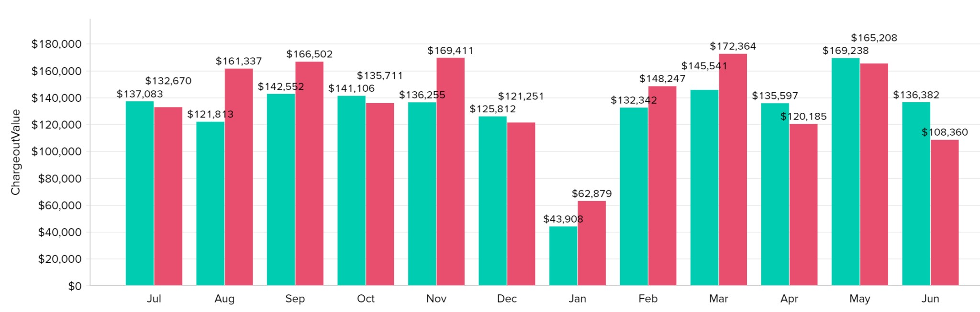Select the red bar for March
980x312 pixels.
[x=733, y=170]
